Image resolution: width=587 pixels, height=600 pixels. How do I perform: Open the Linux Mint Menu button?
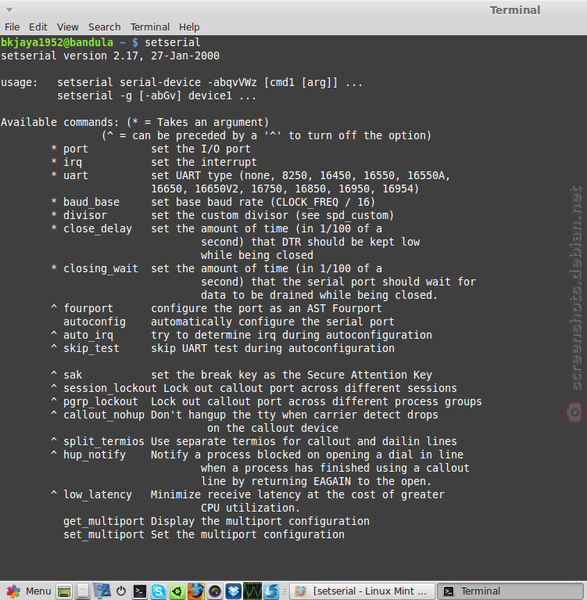(28, 591)
